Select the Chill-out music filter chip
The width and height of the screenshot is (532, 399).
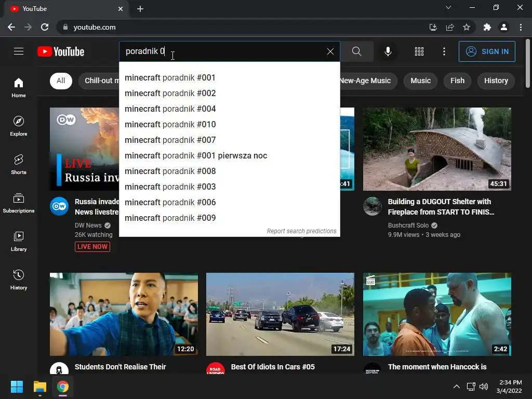(x=99, y=81)
